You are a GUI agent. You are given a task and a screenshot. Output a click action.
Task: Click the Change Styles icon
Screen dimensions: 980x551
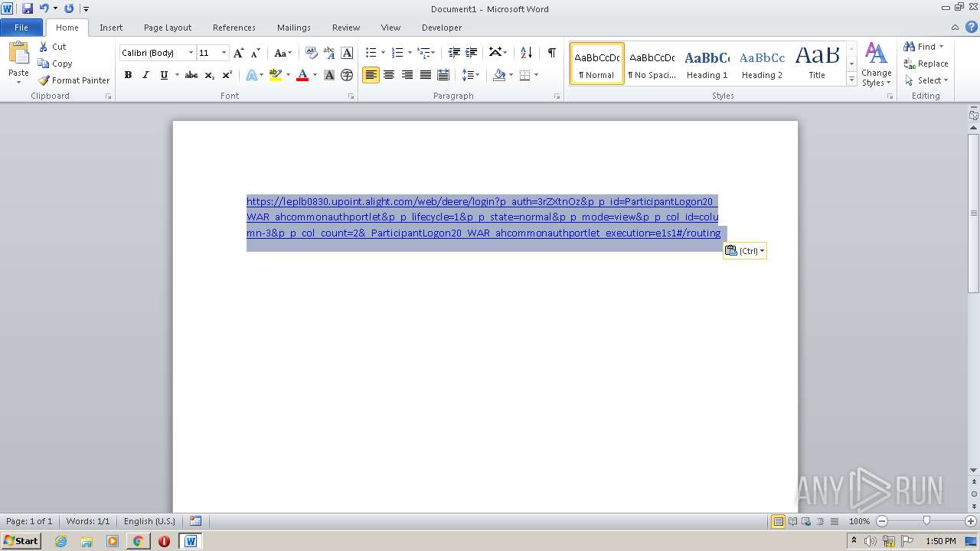point(876,64)
